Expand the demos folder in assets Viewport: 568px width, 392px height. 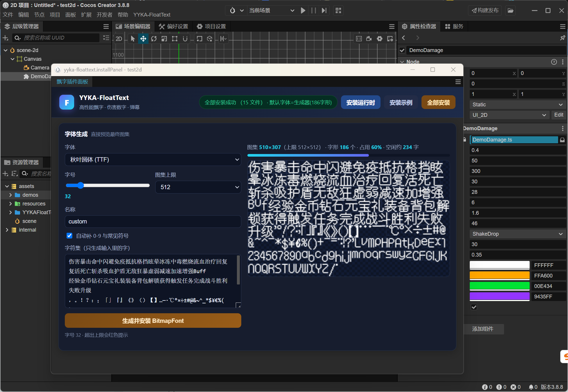click(x=10, y=195)
